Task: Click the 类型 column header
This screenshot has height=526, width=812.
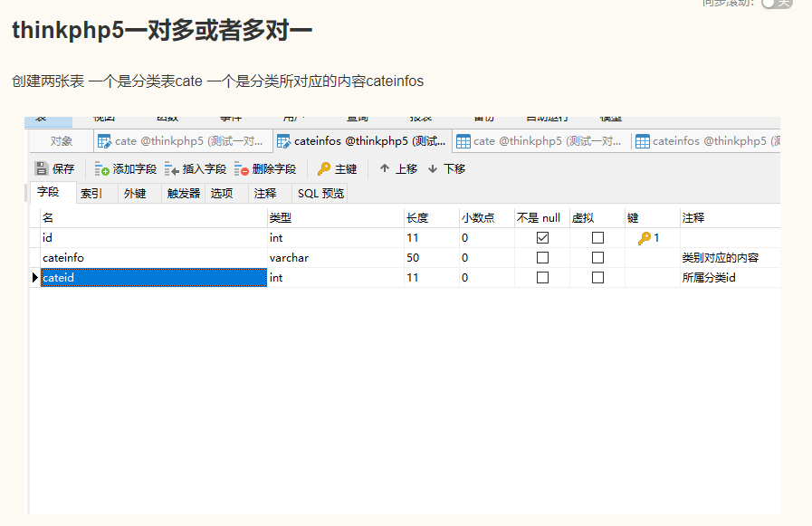Action: tap(336, 218)
